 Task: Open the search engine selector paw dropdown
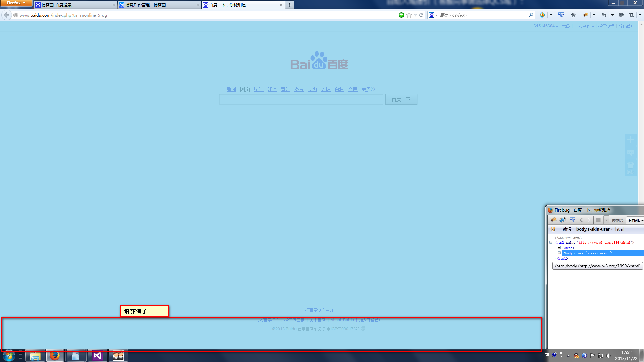point(433,15)
